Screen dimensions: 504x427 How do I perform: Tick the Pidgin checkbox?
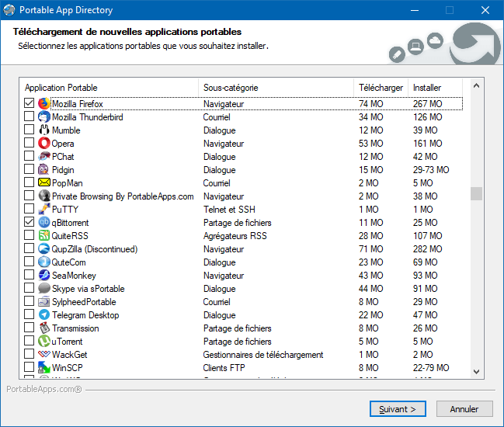coord(30,168)
